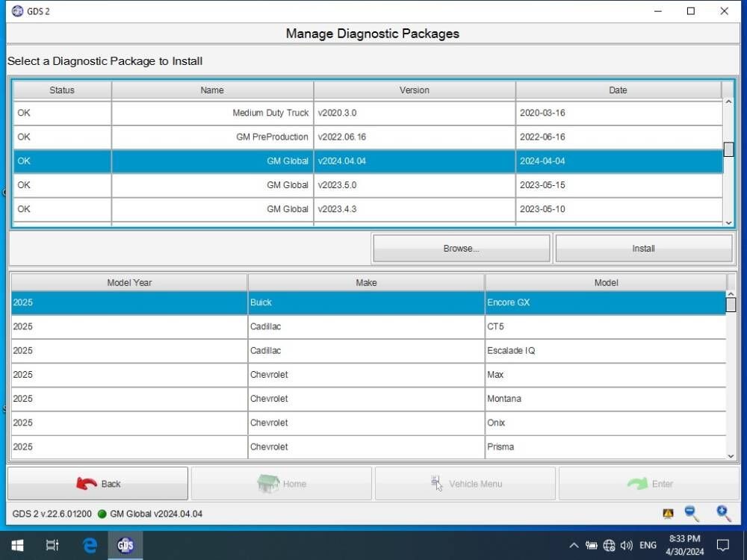Click the zoom out magnifier icon
Viewport: 747px width, 560px height.
click(691, 514)
